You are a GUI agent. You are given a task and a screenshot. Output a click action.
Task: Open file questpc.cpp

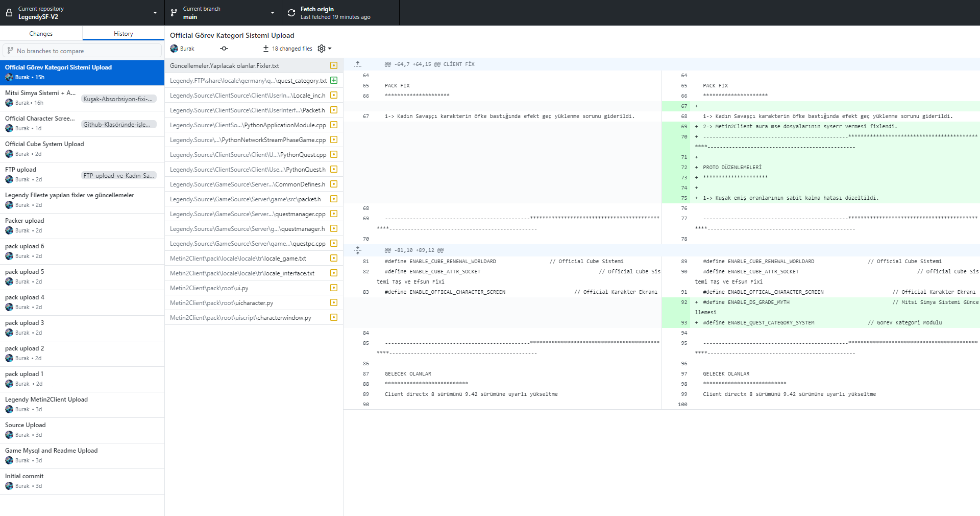[x=254, y=243]
